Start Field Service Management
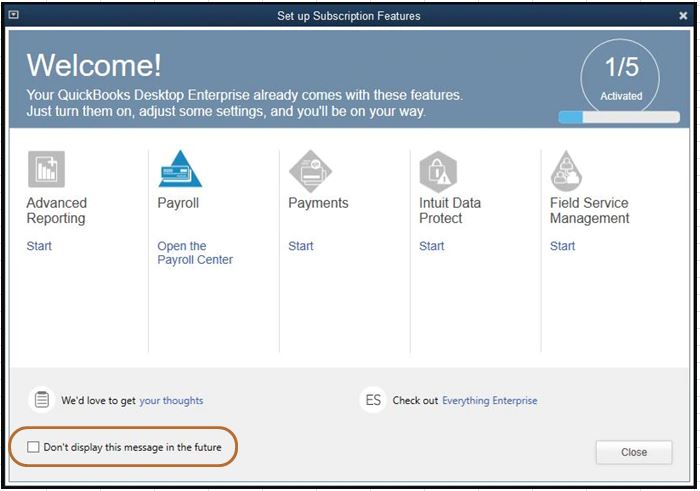The width and height of the screenshot is (700, 491). (563, 246)
